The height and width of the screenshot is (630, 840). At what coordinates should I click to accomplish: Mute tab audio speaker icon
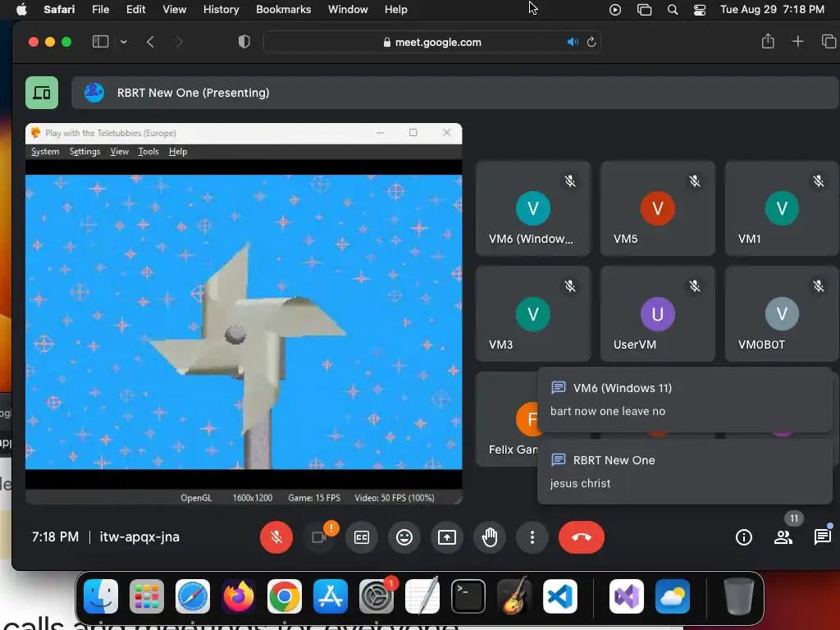point(573,42)
